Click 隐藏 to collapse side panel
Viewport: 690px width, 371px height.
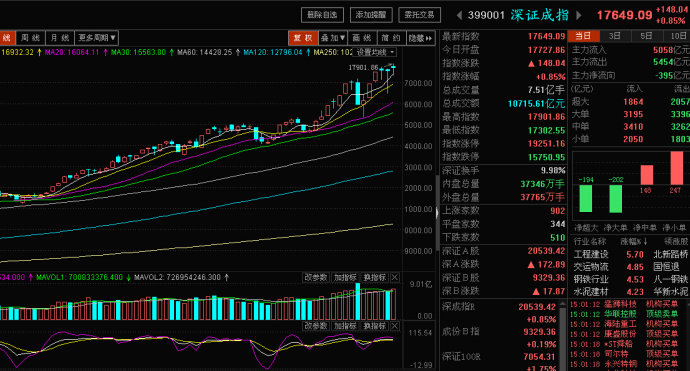click(420, 38)
